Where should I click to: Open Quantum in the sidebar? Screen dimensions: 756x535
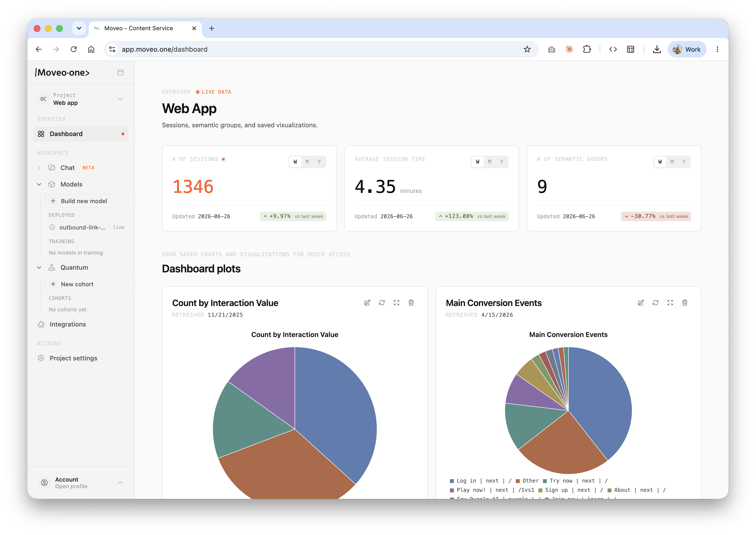coord(74,268)
